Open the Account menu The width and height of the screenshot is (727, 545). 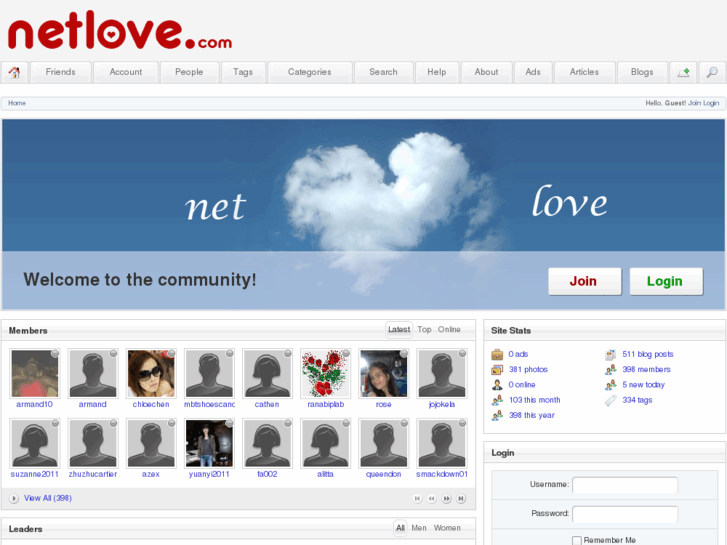pyautogui.click(x=126, y=72)
